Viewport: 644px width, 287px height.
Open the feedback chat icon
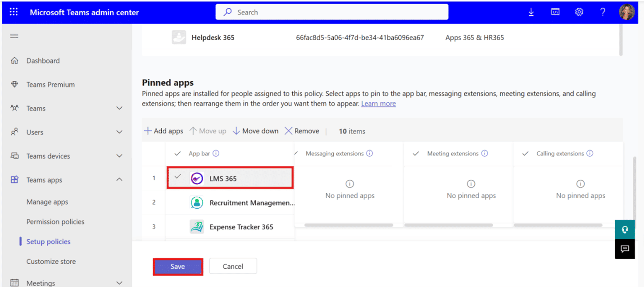click(625, 249)
